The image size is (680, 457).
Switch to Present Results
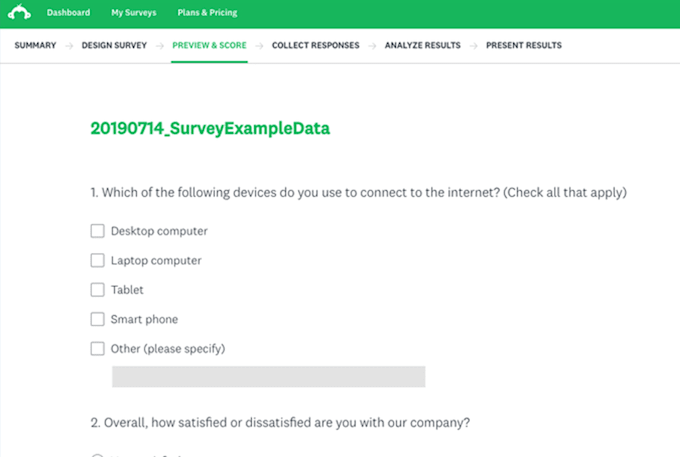[x=523, y=45]
